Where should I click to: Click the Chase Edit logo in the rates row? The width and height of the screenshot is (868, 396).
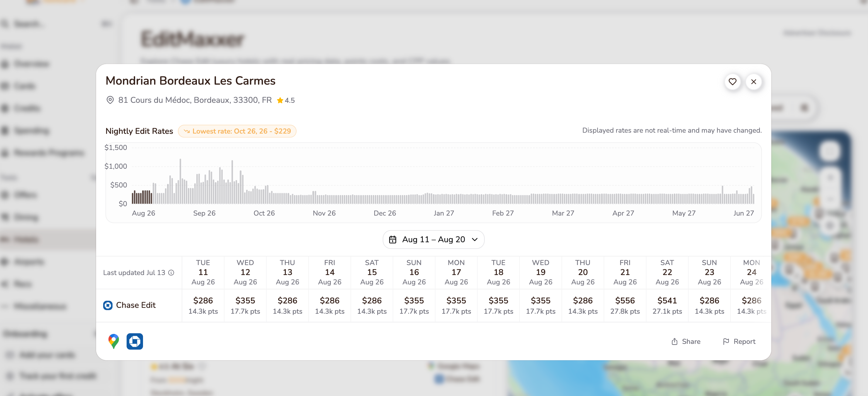[x=108, y=305]
